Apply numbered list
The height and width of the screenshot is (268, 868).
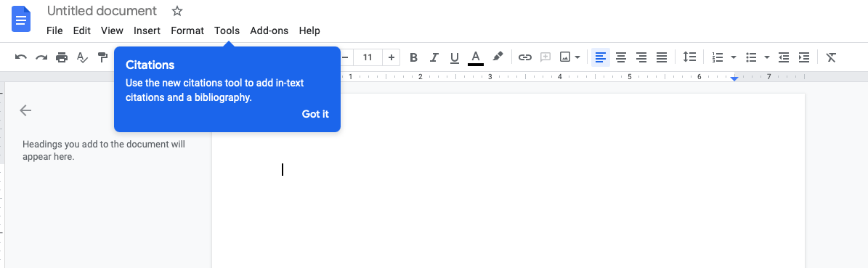click(718, 57)
